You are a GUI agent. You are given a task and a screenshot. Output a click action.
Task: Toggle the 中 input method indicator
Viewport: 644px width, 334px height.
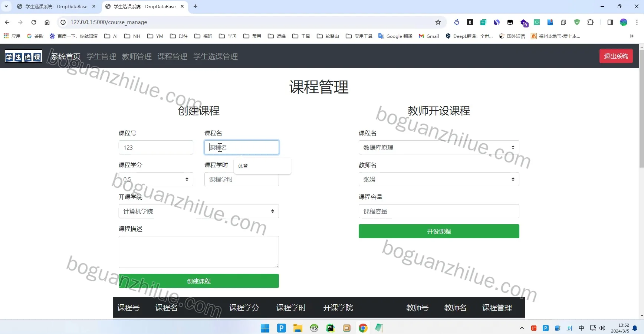(581, 328)
